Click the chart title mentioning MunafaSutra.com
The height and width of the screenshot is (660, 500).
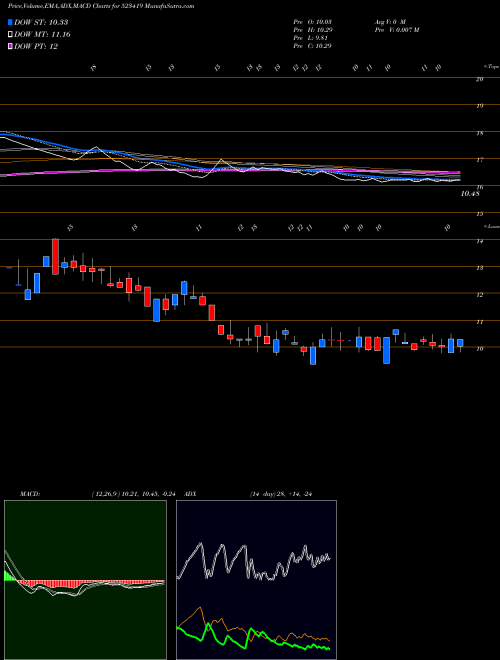click(101, 7)
